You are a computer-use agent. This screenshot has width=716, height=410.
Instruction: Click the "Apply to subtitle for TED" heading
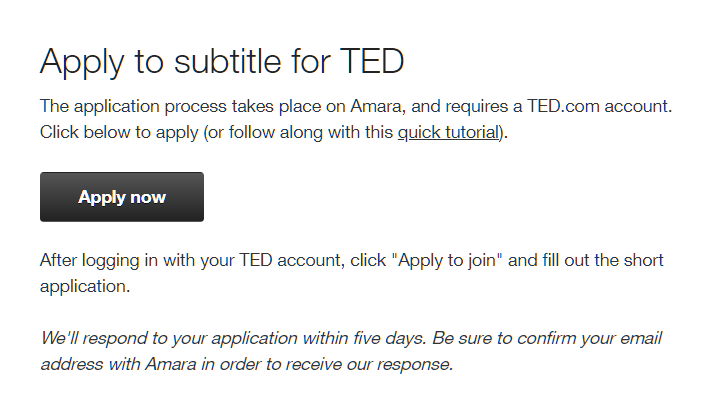click(222, 62)
